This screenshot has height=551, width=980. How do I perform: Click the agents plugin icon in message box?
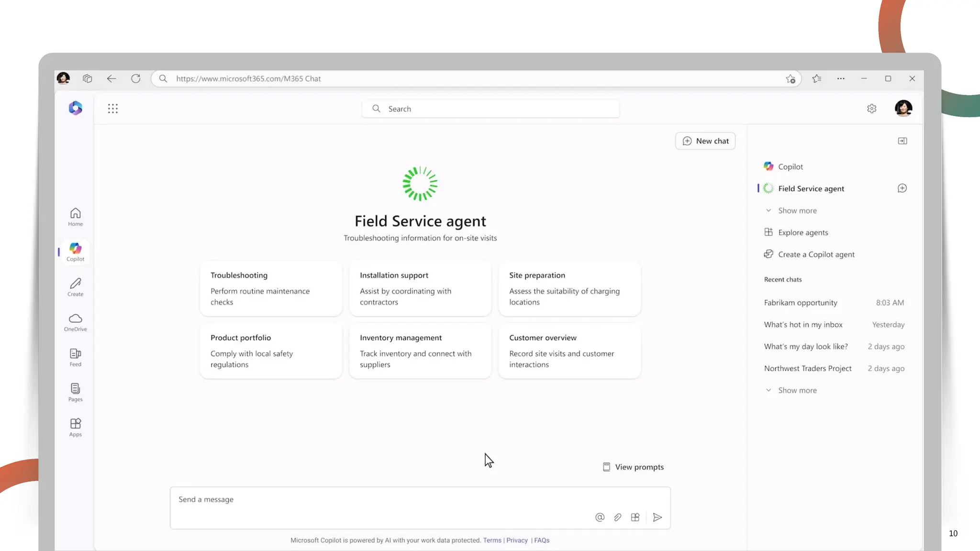tap(635, 517)
